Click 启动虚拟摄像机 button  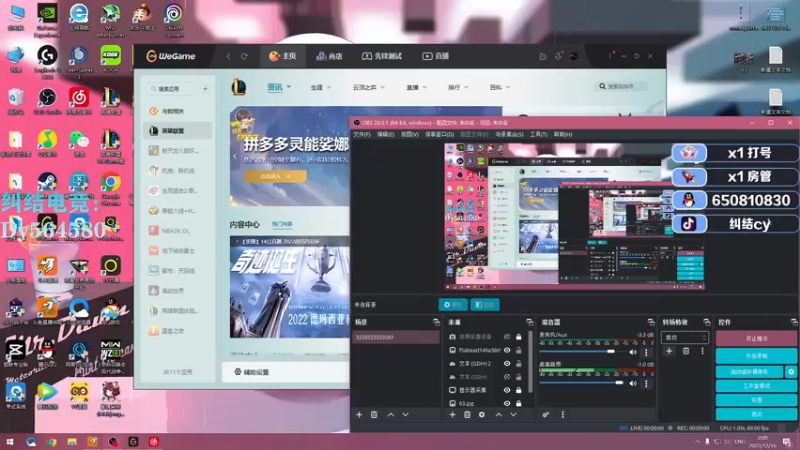click(749, 372)
